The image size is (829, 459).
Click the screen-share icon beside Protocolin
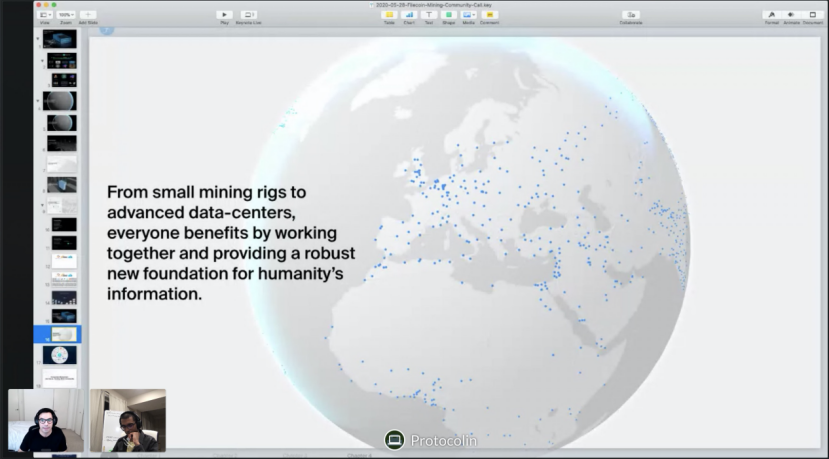pyautogui.click(x=394, y=440)
